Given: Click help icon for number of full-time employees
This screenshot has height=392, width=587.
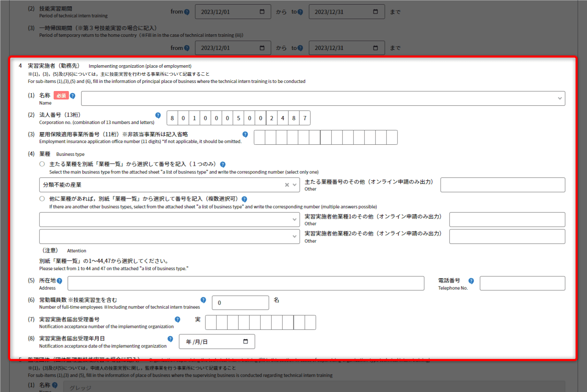Looking at the screenshot, I should point(203,300).
